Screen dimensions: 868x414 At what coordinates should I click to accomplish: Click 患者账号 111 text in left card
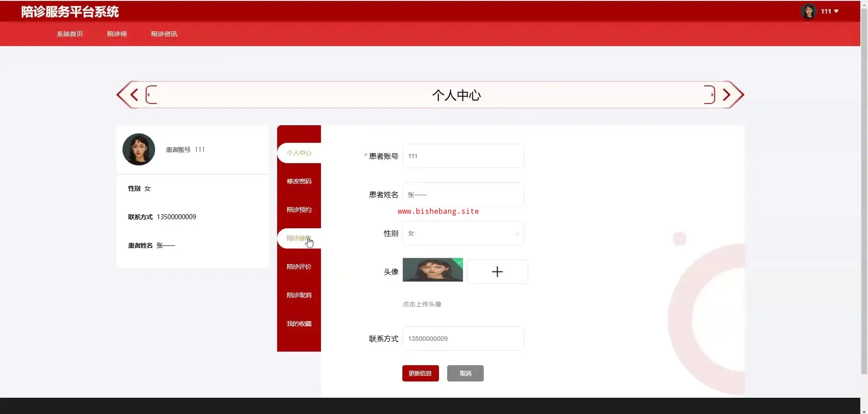[x=185, y=150]
